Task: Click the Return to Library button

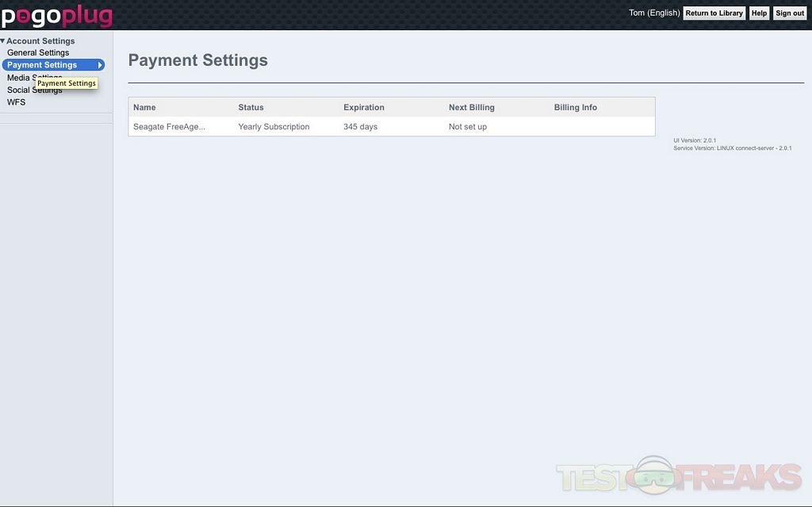Action: (x=714, y=13)
